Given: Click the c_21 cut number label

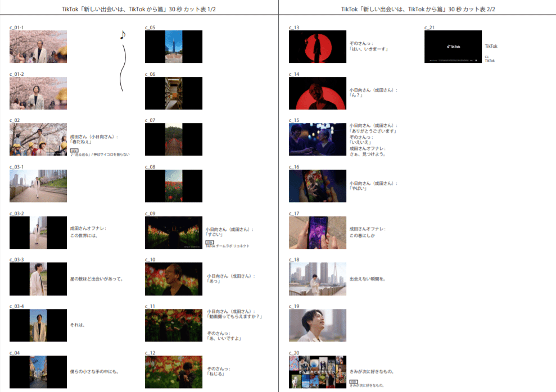Looking at the screenshot, I should pos(429,26).
